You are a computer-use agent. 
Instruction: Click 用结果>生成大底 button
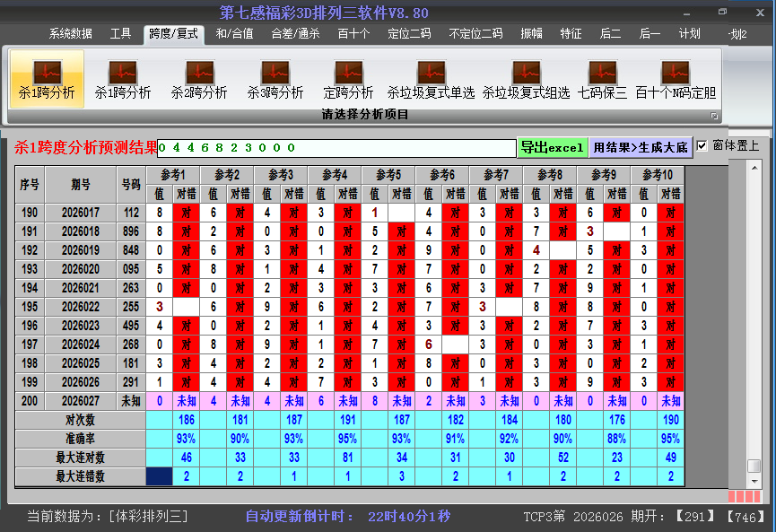tap(641, 147)
